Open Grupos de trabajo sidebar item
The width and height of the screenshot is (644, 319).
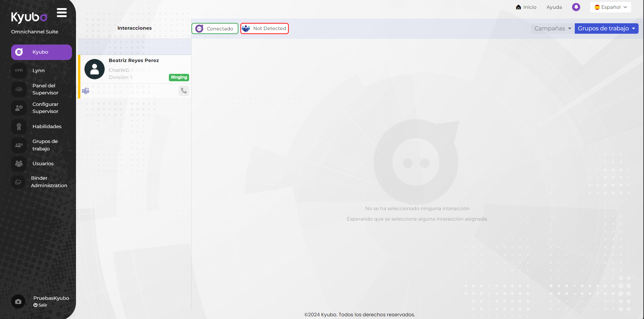click(x=45, y=145)
